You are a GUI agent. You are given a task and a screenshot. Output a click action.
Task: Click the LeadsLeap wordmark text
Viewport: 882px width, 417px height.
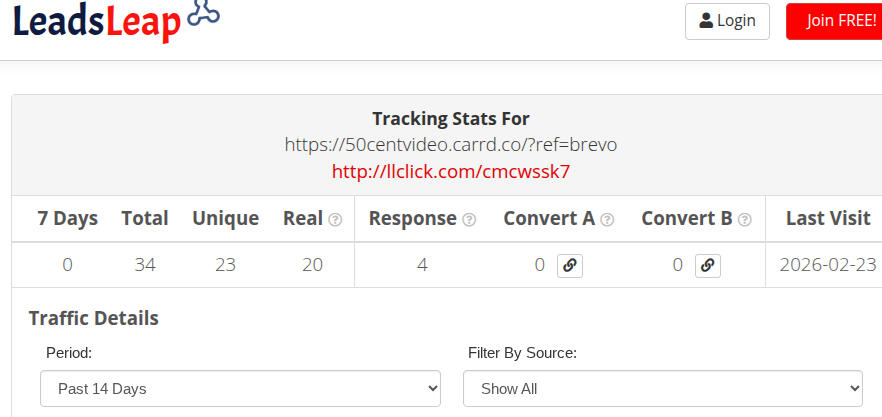[x=96, y=22]
